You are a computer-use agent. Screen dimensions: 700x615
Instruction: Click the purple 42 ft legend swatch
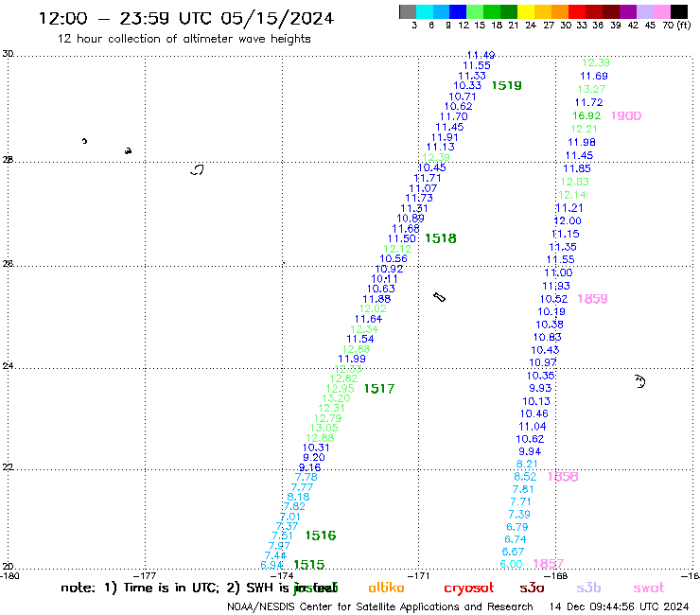(x=628, y=11)
